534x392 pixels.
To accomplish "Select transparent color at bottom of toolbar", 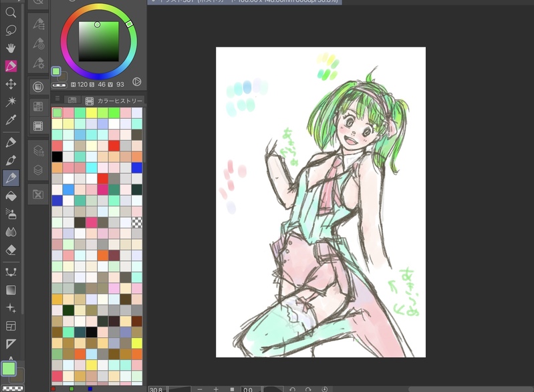I will pos(13,388).
